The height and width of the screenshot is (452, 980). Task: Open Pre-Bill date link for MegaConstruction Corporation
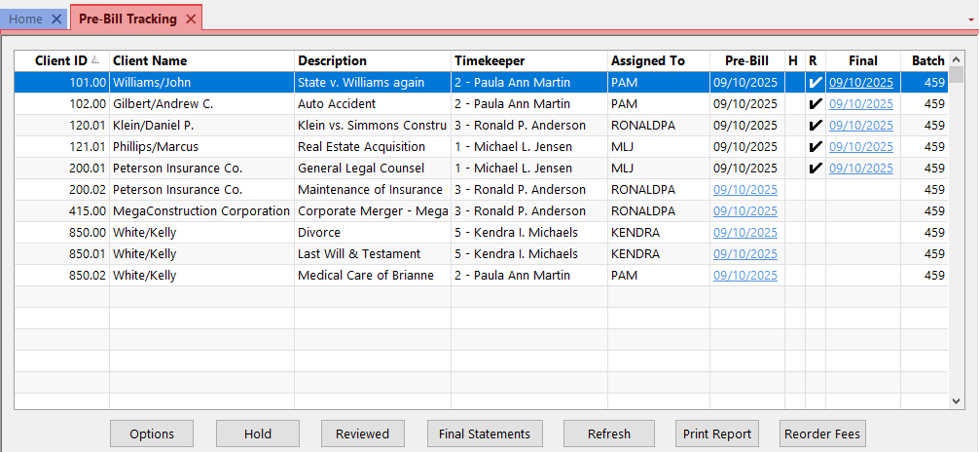744,211
